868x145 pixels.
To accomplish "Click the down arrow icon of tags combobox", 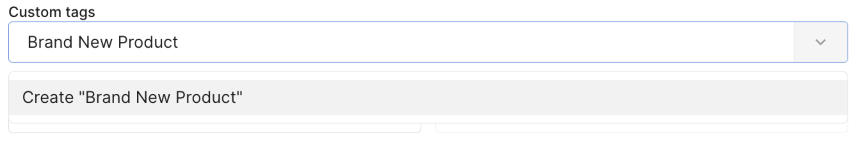I will click(x=820, y=42).
